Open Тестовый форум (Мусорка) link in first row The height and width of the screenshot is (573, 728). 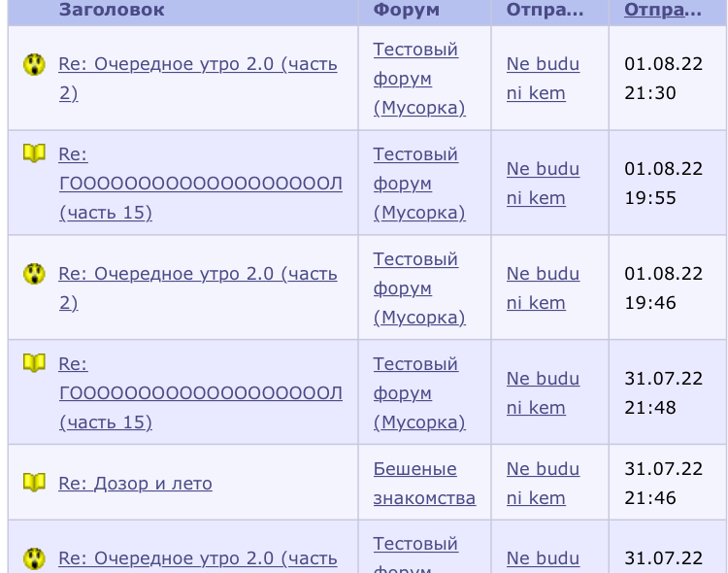(x=419, y=79)
